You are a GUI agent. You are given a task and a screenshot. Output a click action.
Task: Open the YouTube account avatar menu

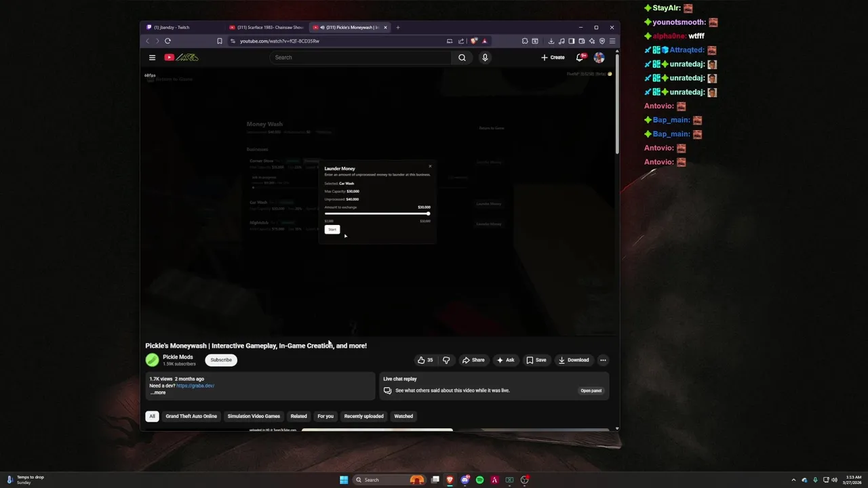click(599, 58)
